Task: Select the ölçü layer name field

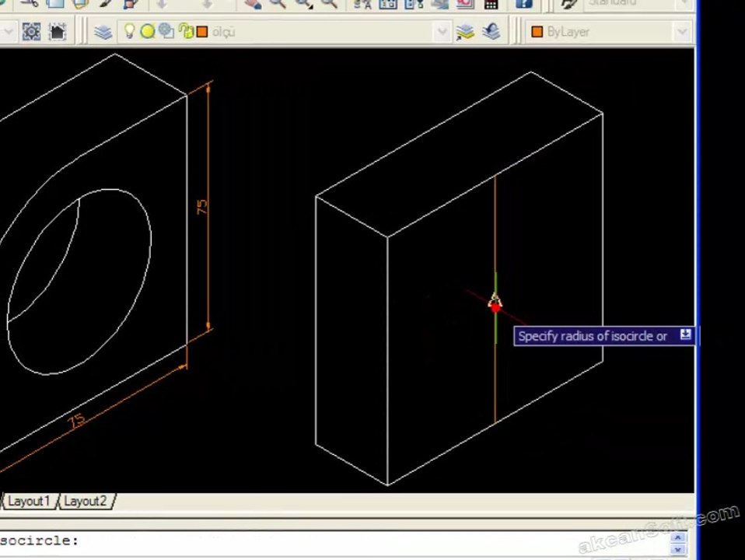Action: pos(223,32)
